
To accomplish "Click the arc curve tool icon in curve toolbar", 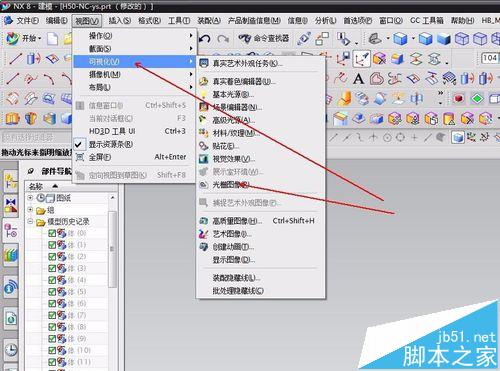I will [x=49, y=79].
